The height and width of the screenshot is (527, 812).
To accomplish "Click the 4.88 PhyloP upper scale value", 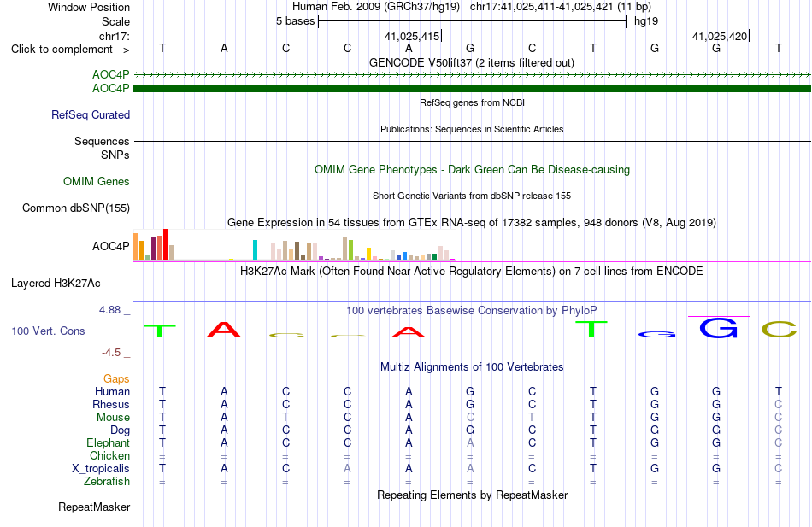I will tap(109, 309).
